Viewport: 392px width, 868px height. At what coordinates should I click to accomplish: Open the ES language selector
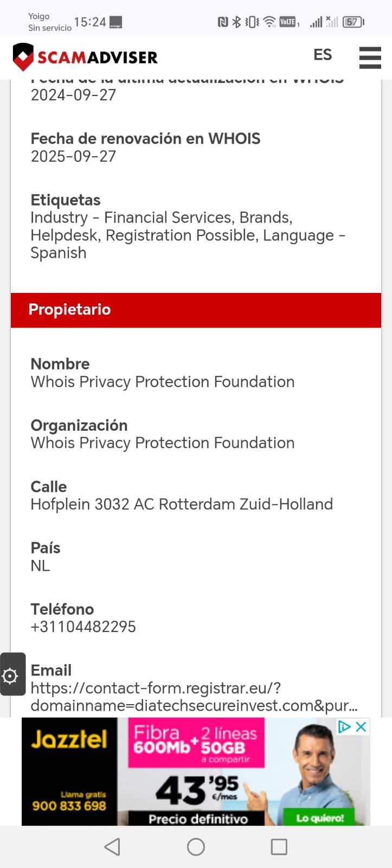(x=323, y=55)
